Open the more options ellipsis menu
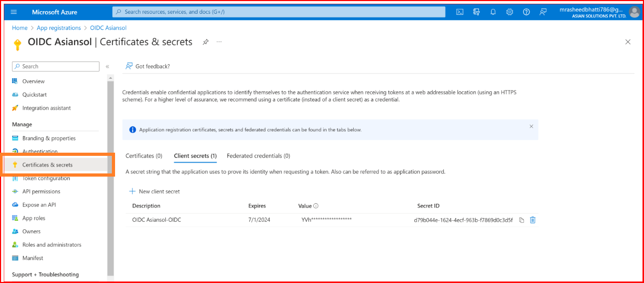The image size is (644, 283). pyautogui.click(x=219, y=42)
